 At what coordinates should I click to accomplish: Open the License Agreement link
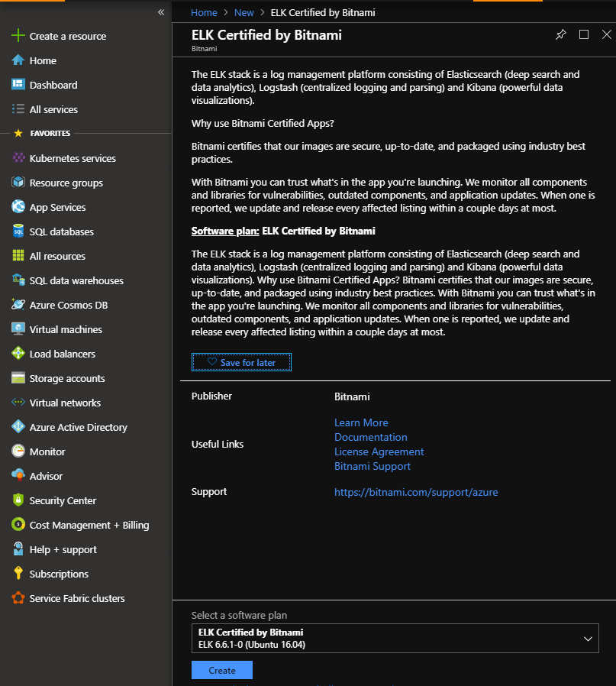pos(379,451)
